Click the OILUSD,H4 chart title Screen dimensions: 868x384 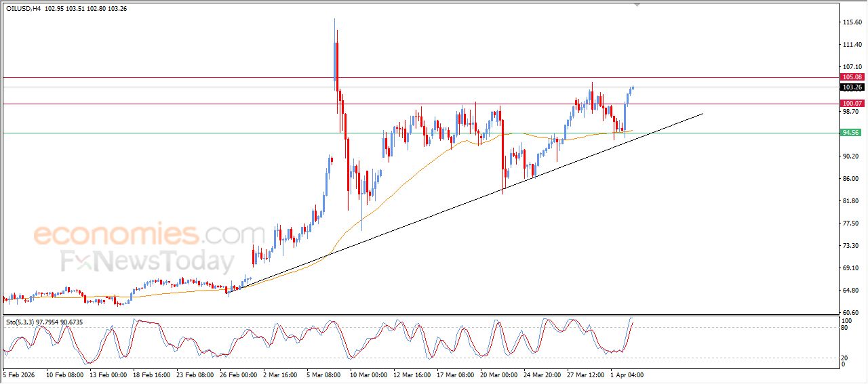click(23, 9)
